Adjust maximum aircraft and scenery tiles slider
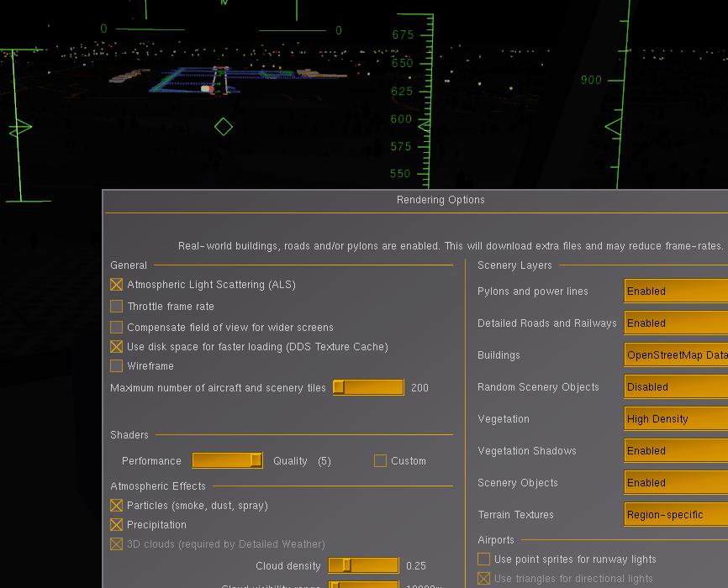The width and height of the screenshot is (728, 588). point(369,387)
